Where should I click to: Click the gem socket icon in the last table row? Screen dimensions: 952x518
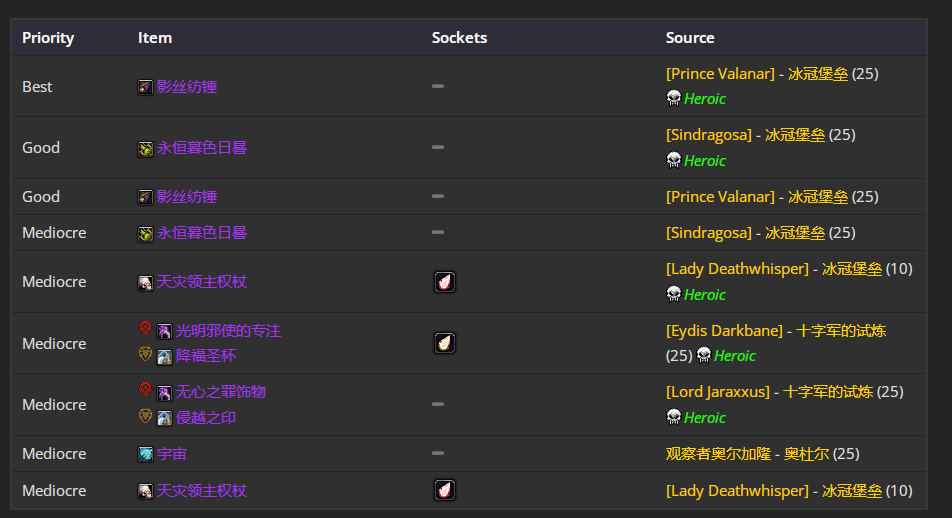[x=444, y=491]
